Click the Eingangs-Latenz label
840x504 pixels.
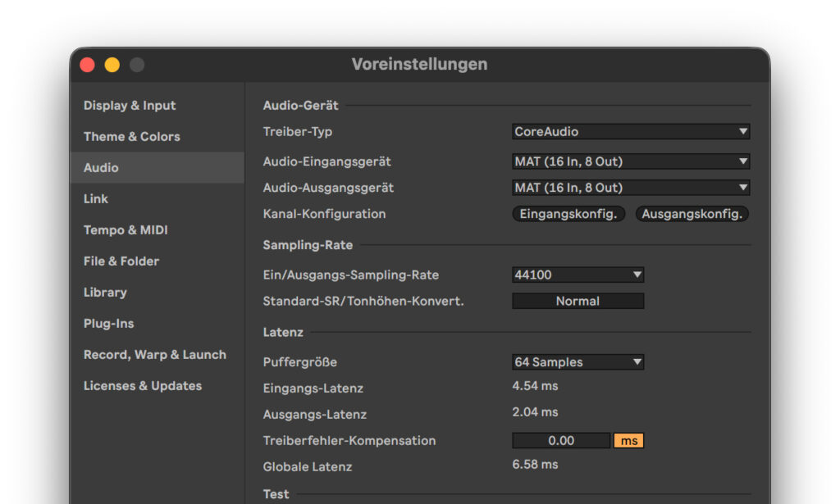tap(313, 388)
